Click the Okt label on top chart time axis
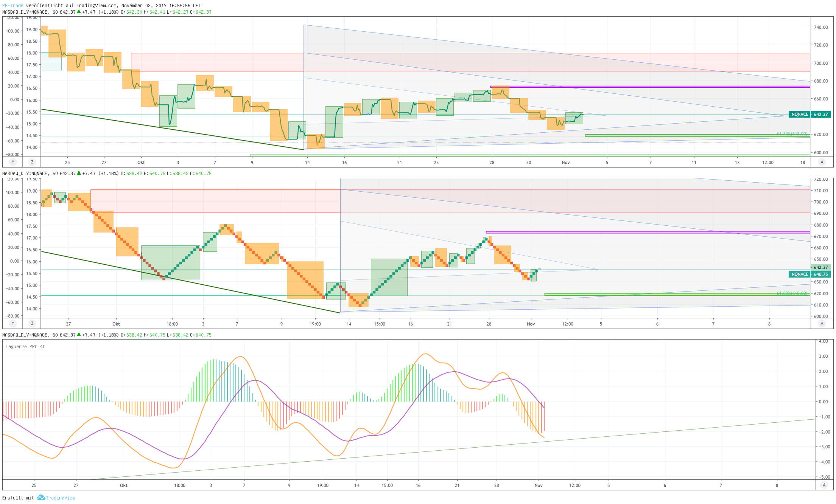This screenshot has height=504, width=836. tap(141, 162)
